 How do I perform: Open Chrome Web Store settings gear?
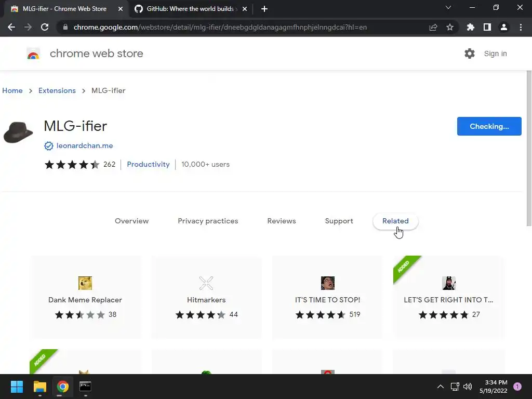470,54
